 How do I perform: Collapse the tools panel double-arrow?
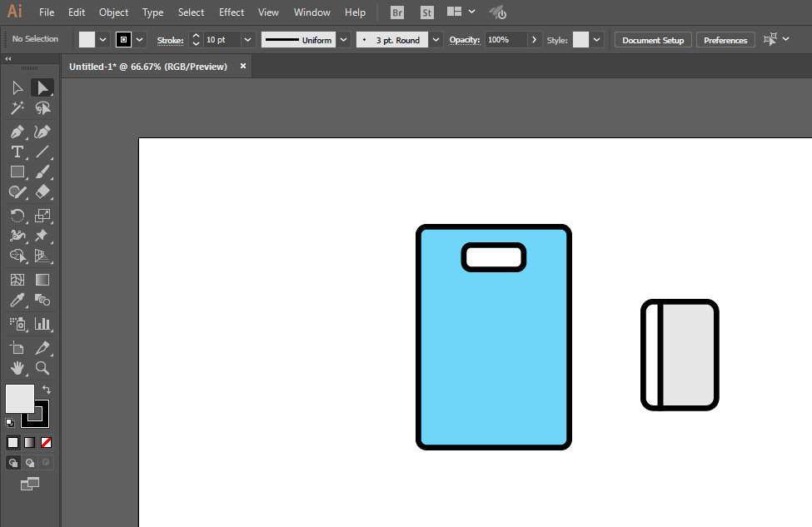coord(7,59)
